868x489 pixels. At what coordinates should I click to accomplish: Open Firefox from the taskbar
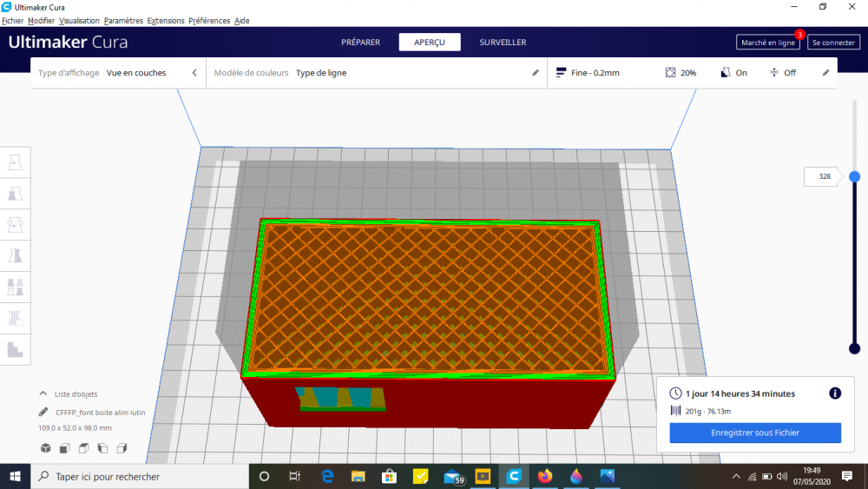click(545, 476)
